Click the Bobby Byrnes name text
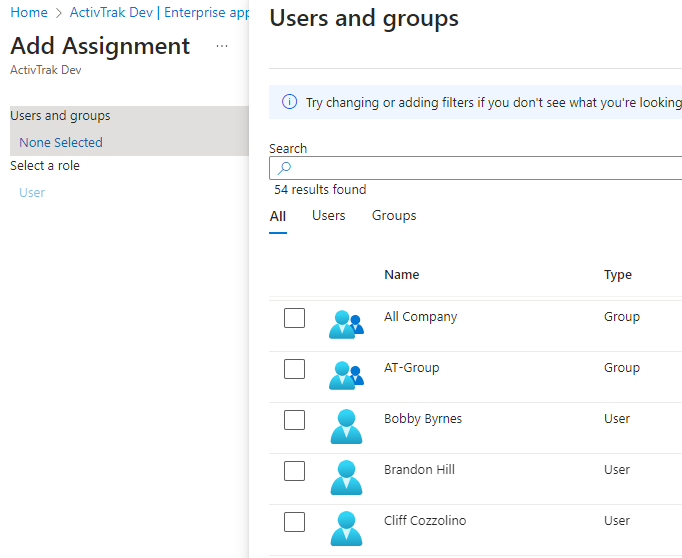 423,419
